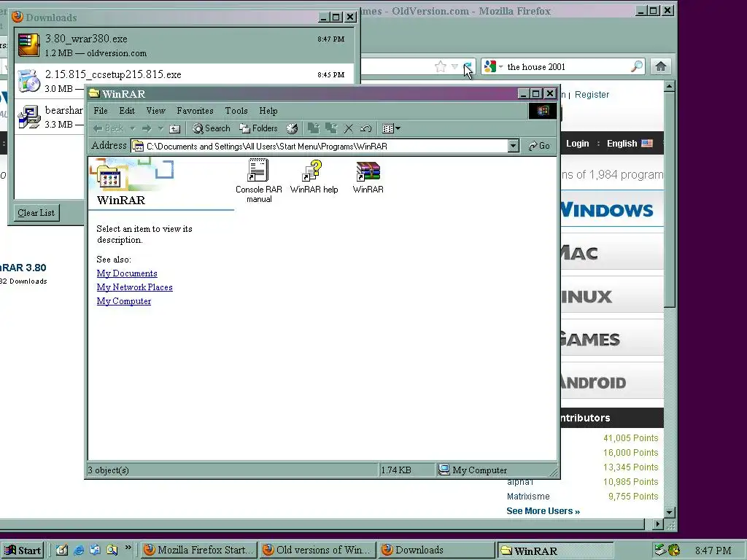747x560 pixels.
Task: Click the WinRAR archive icon in Downloads
Action: 28,45
